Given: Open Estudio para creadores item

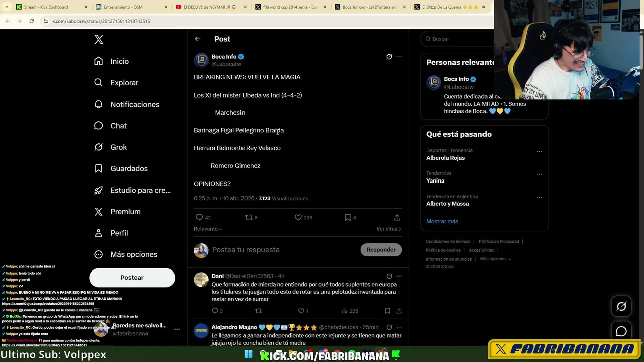Looking at the screenshot, I should pyautogui.click(x=132, y=190).
